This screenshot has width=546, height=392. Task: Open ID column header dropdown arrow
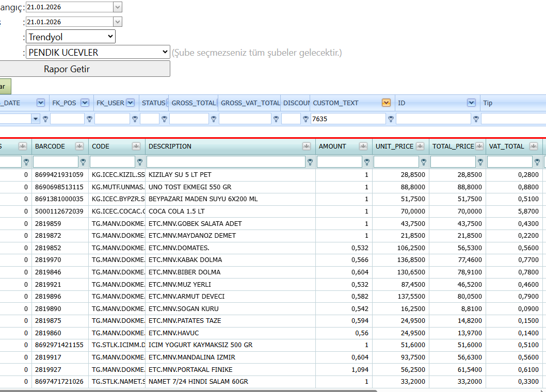point(471,103)
